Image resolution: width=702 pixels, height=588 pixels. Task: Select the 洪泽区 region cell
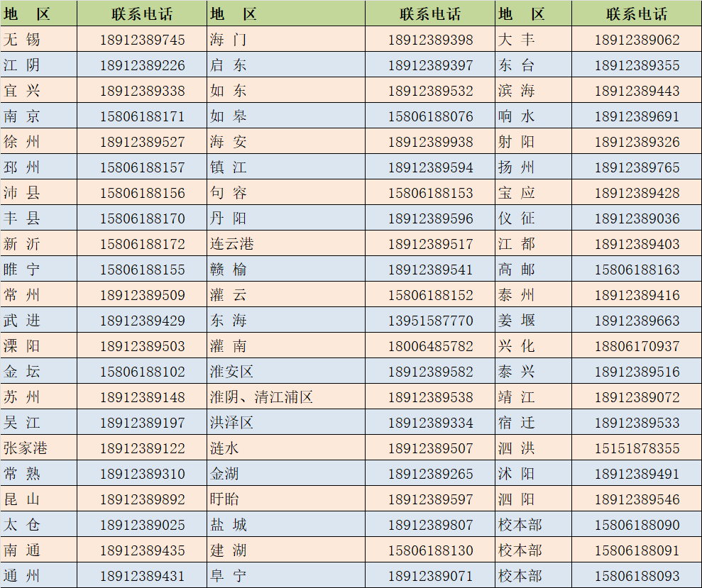(232, 423)
